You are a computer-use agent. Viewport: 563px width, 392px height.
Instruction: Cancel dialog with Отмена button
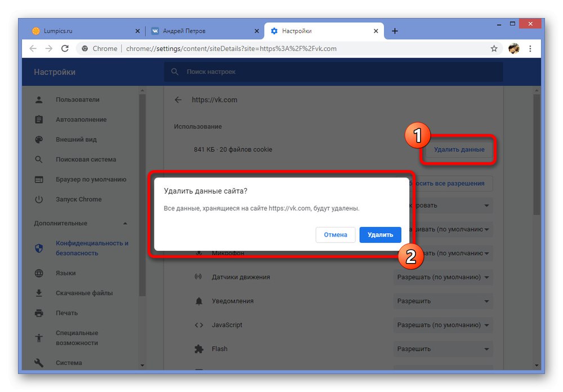[336, 235]
